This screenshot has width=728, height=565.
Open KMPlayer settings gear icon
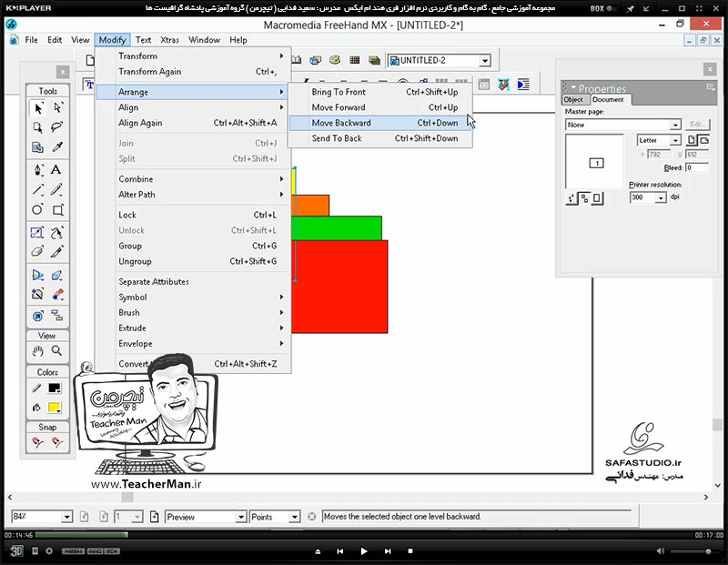pyautogui.click(x=49, y=551)
